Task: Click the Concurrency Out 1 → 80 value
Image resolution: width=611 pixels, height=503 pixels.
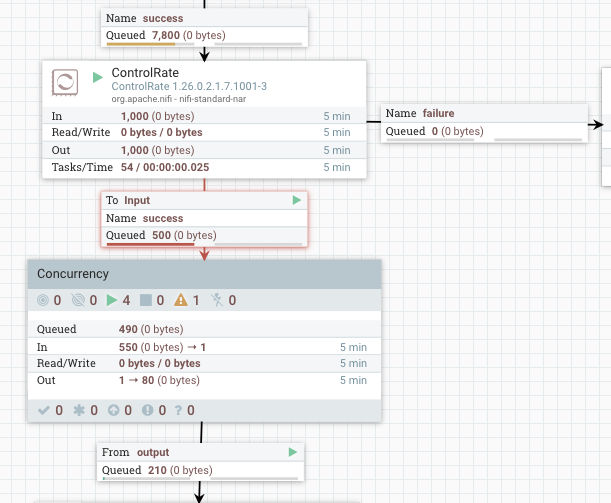Action: 159,380
